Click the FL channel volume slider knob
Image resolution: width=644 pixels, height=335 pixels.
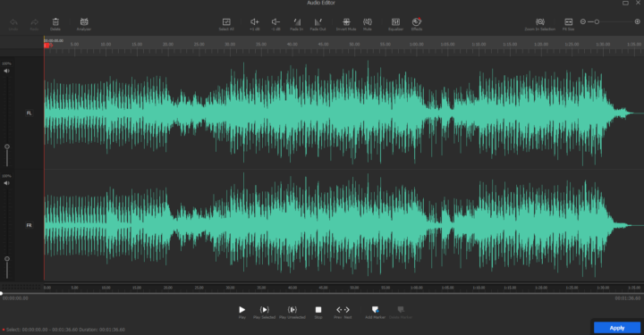tap(7, 147)
